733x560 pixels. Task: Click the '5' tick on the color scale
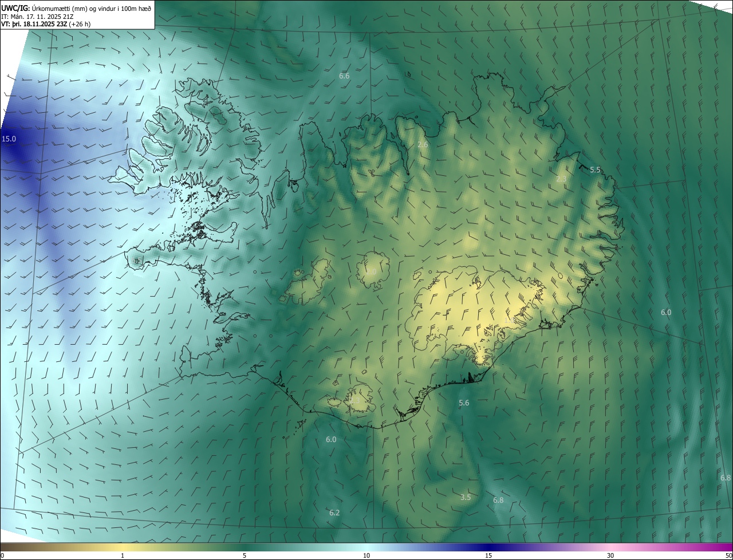coord(245,555)
